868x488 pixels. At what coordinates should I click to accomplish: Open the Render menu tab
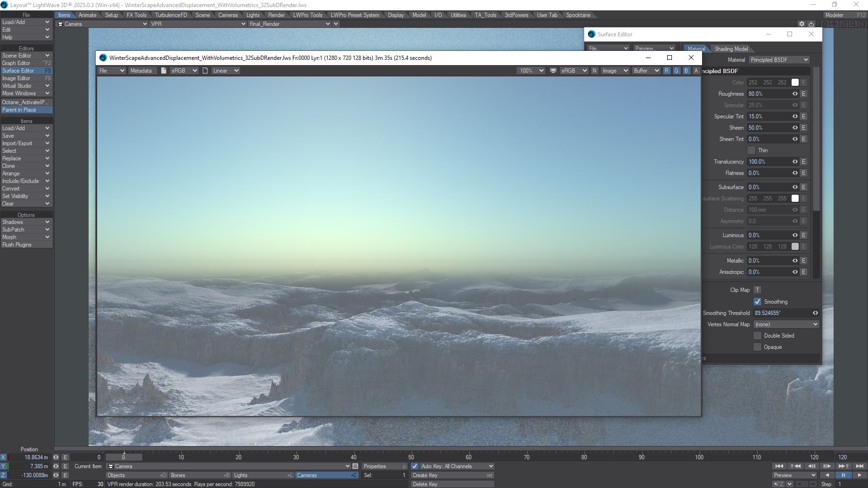(x=276, y=15)
